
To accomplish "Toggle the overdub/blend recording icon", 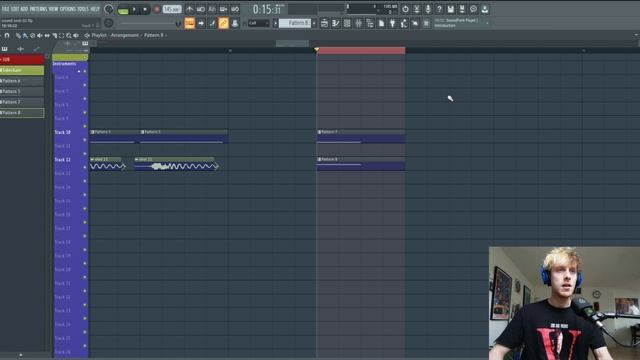I will (224, 9).
